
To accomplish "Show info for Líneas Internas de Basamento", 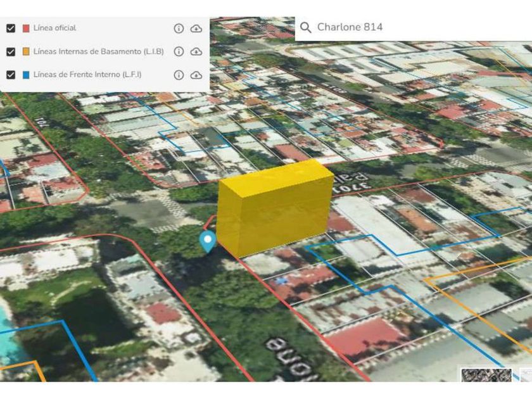I will click(x=179, y=51).
